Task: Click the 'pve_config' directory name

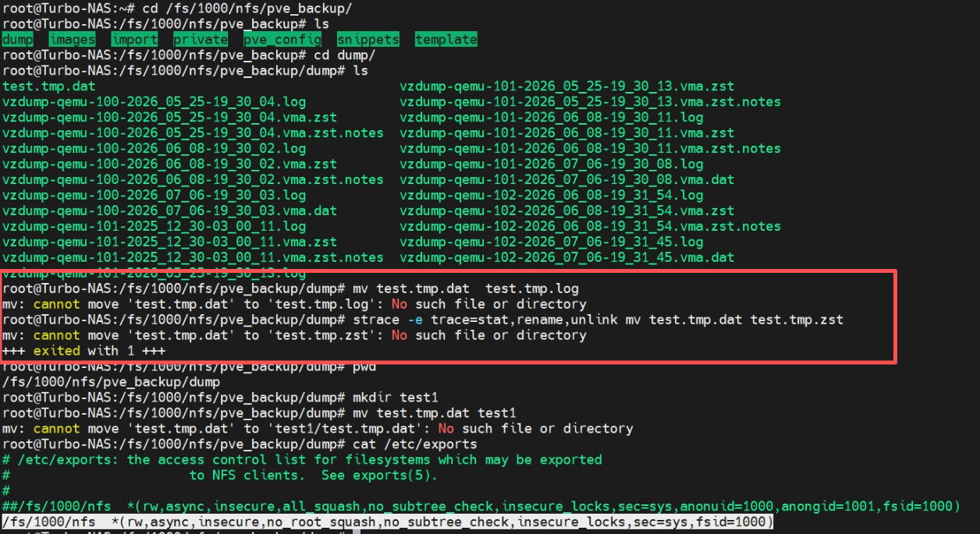Action: (283, 39)
